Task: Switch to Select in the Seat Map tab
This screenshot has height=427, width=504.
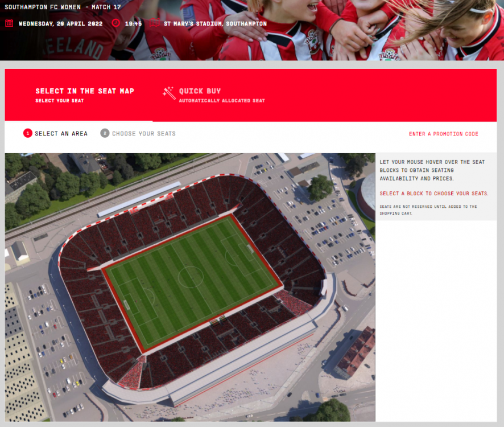Action: 85,95
